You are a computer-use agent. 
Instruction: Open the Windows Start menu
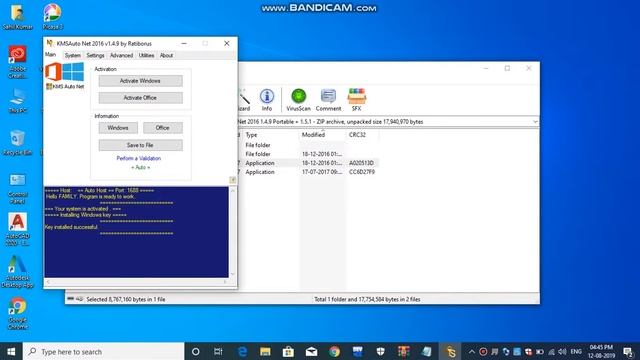coord(11,351)
